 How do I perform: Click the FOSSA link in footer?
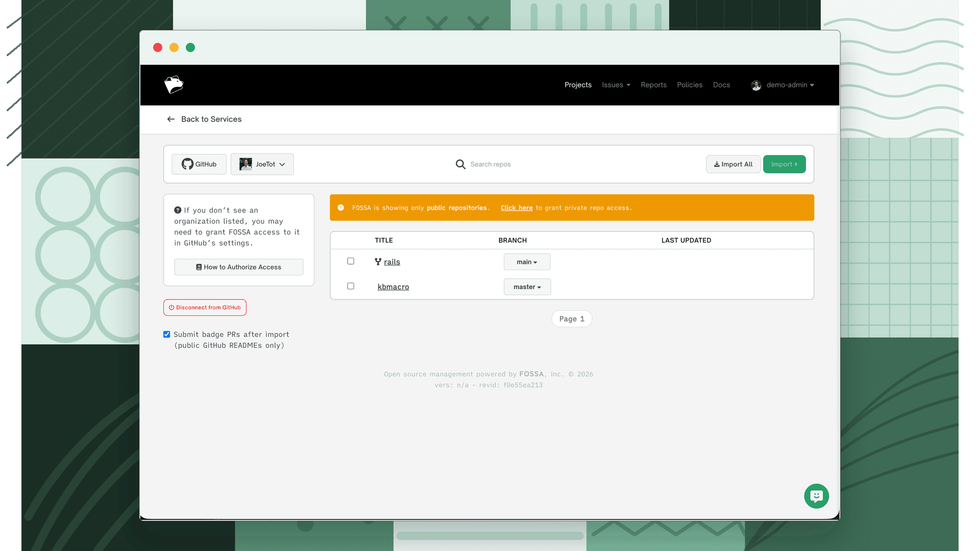click(x=531, y=374)
